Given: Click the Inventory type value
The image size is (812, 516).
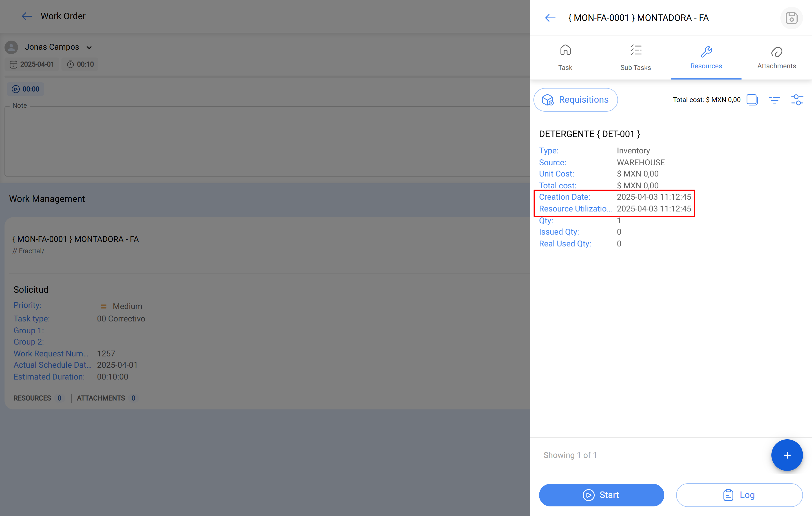Looking at the screenshot, I should [633, 150].
